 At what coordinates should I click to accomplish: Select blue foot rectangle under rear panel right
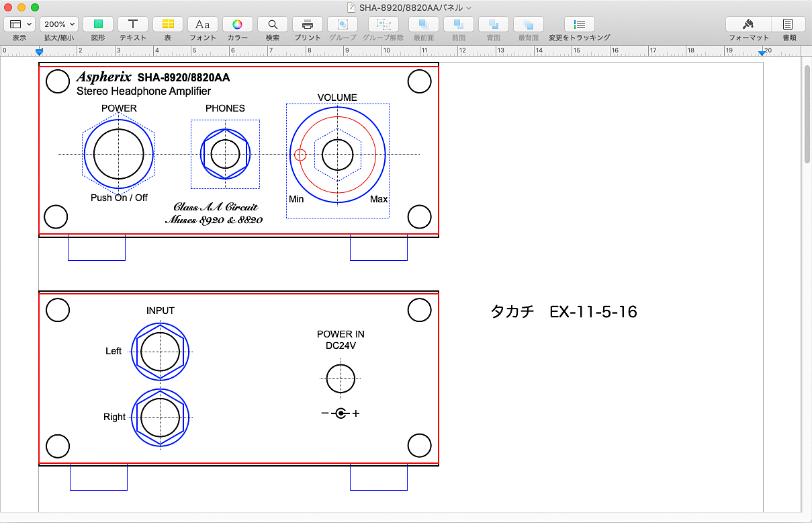[379, 478]
